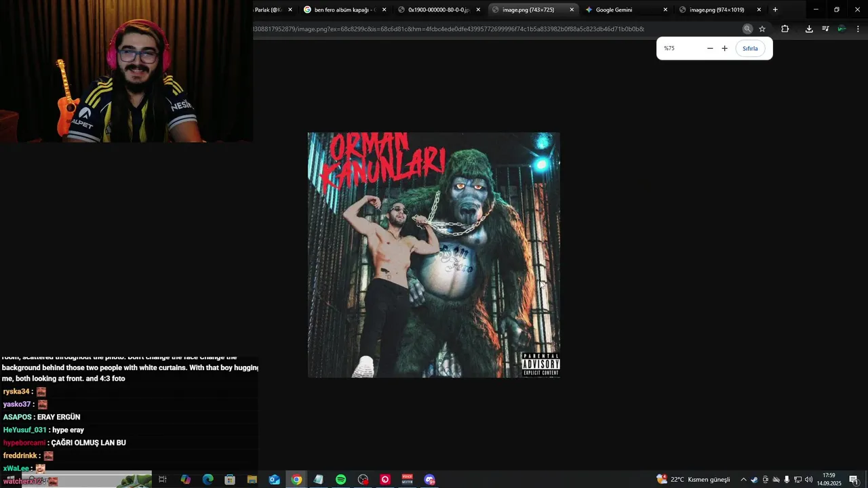Click the microphone tray icon
Image resolution: width=868 pixels, height=488 pixels.
[787, 479]
